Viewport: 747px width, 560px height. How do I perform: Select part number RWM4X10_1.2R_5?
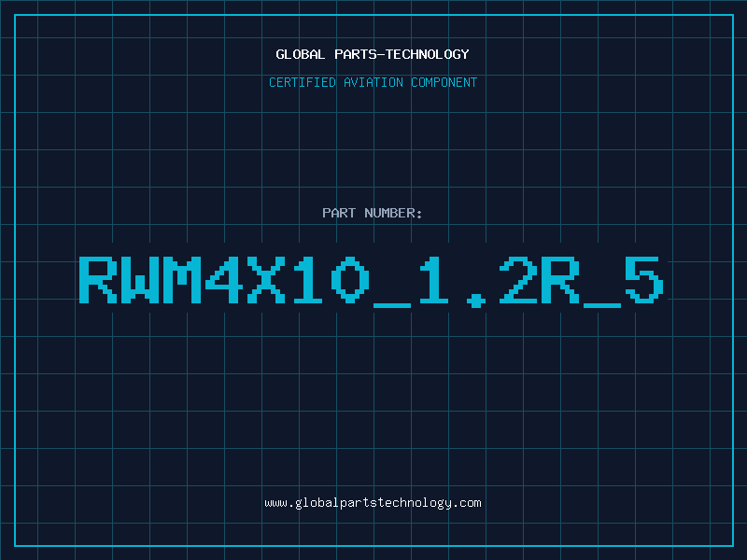371,282
